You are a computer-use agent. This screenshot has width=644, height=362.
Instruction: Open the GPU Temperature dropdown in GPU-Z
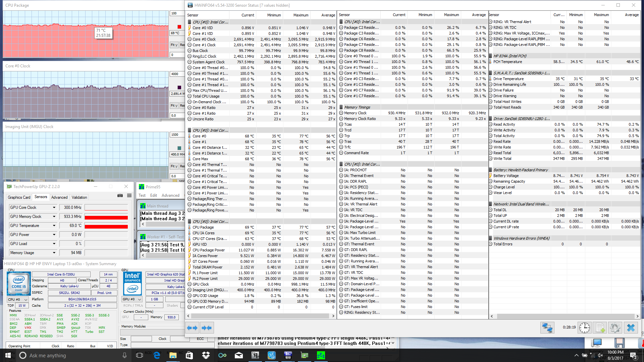54,226
